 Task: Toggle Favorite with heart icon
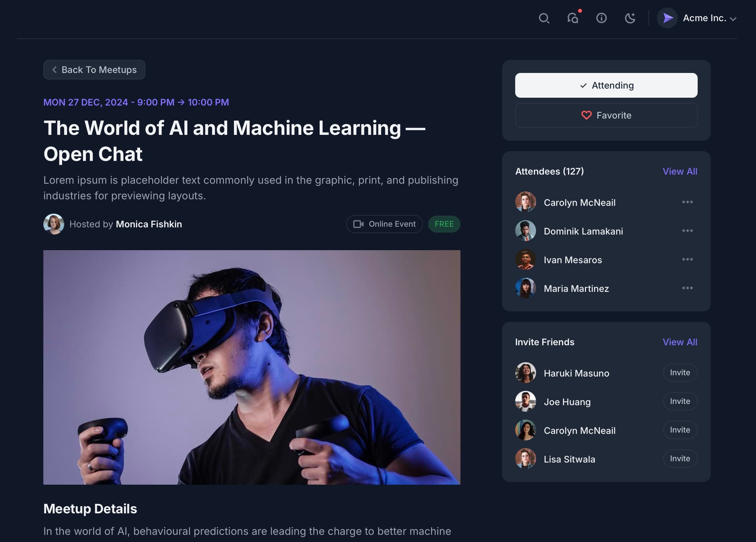click(606, 115)
